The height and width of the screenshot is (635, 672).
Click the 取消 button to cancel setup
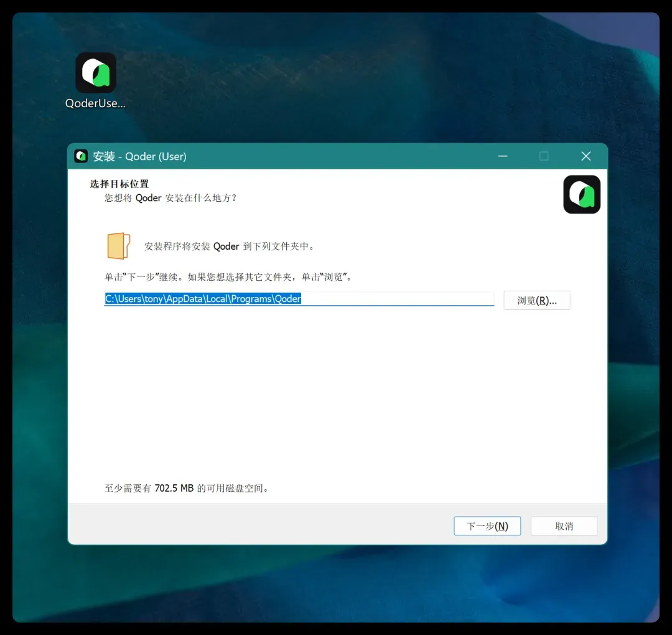click(564, 526)
